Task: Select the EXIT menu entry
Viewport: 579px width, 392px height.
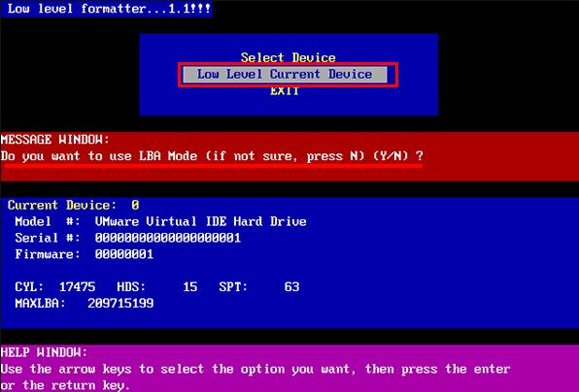Action: [285, 91]
